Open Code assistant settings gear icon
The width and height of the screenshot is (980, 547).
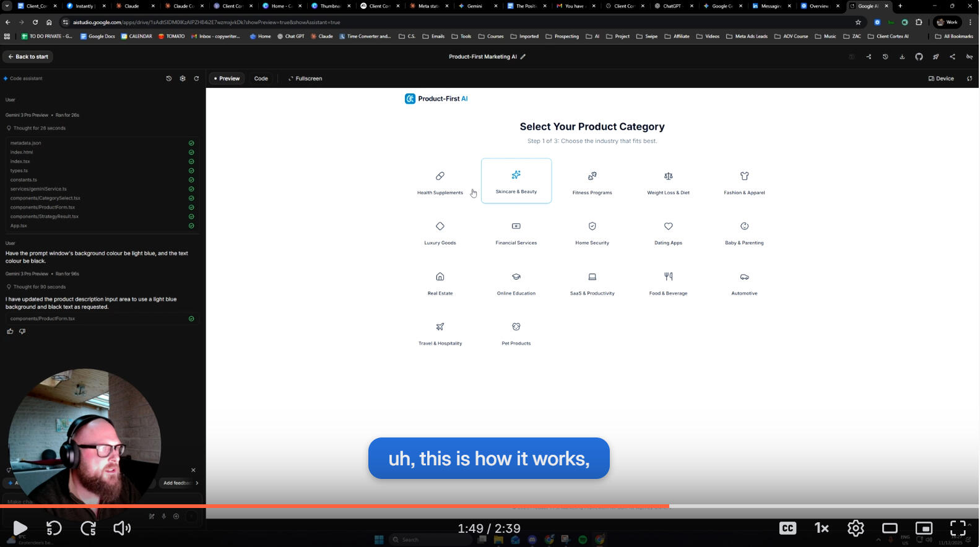click(183, 79)
